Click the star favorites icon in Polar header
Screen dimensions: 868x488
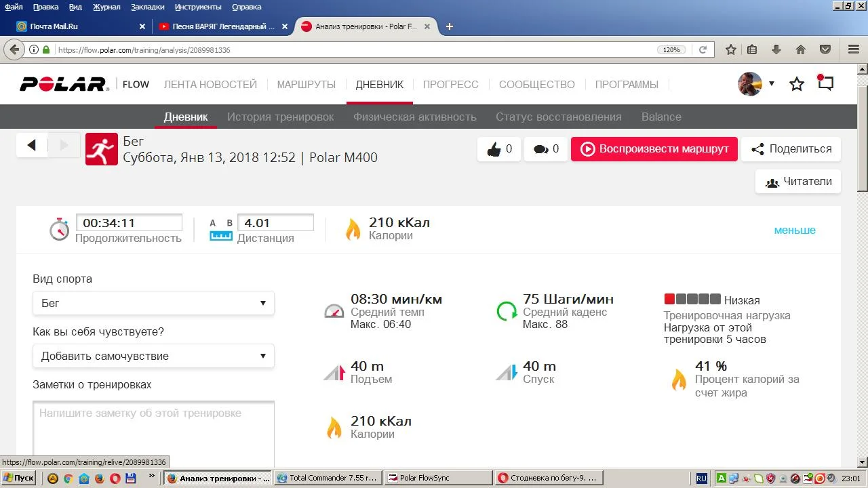click(797, 84)
